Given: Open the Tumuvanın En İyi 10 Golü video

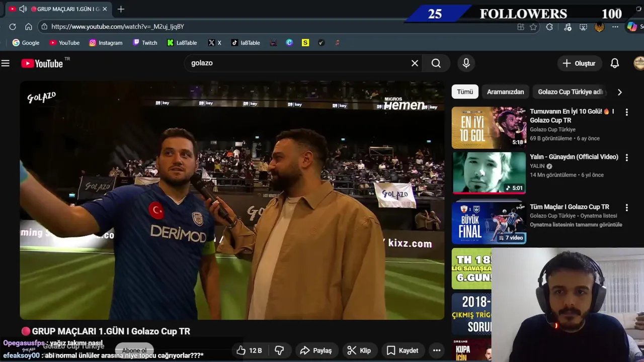Looking at the screenshot, I should coord(572,116).
